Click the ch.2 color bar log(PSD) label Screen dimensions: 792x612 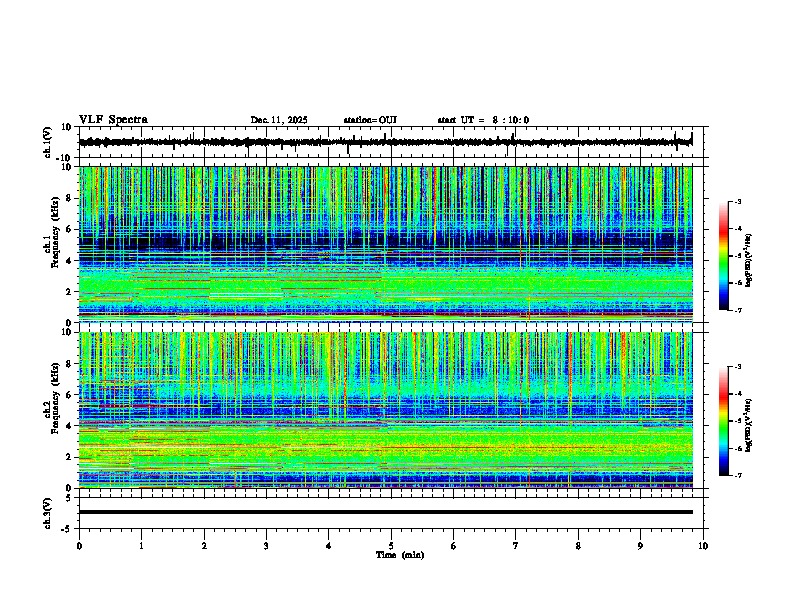(x=749, y=425)
